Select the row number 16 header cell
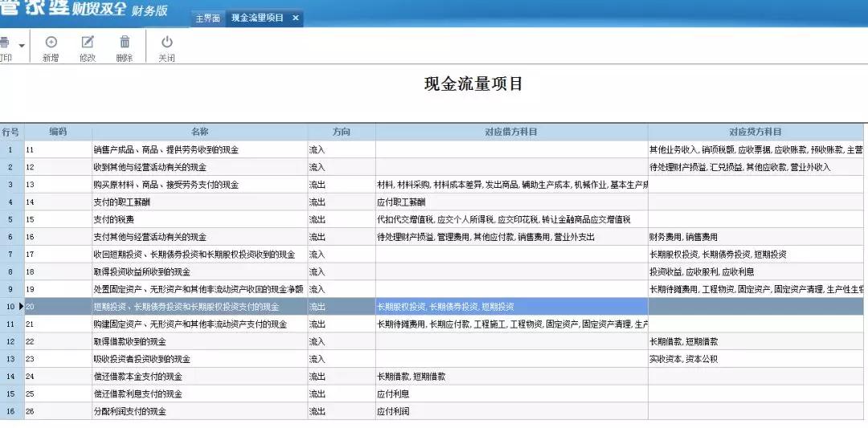 click(x=11, y=412)
